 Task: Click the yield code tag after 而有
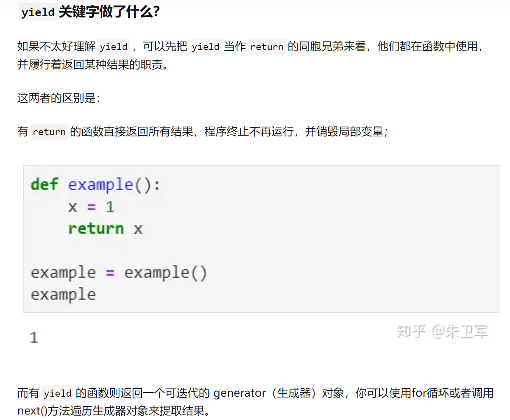(58, 393)
